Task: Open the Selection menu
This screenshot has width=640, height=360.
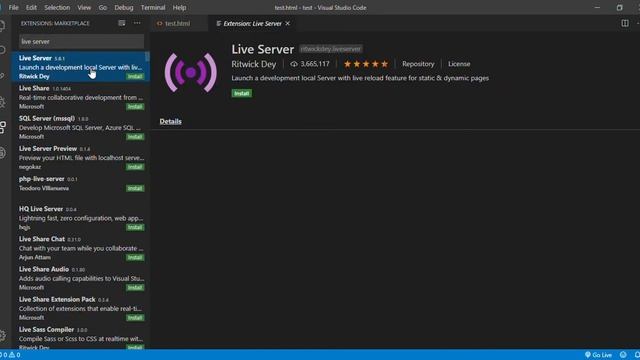Action: [x=57, y=7]
